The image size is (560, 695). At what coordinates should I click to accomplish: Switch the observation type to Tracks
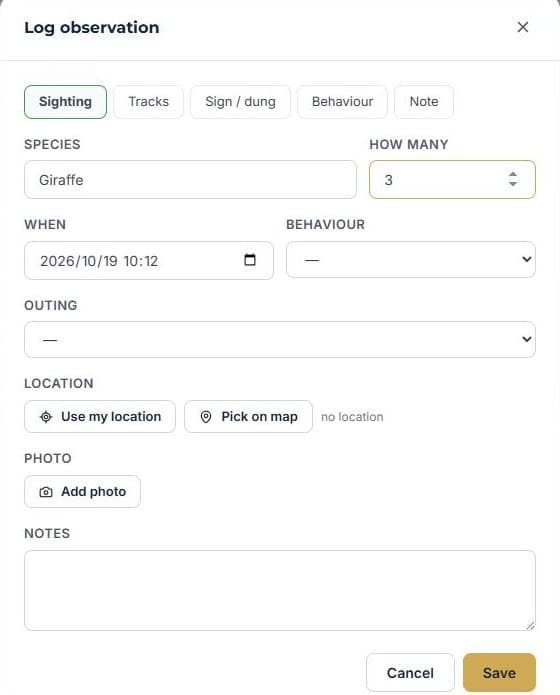[149, 102]
